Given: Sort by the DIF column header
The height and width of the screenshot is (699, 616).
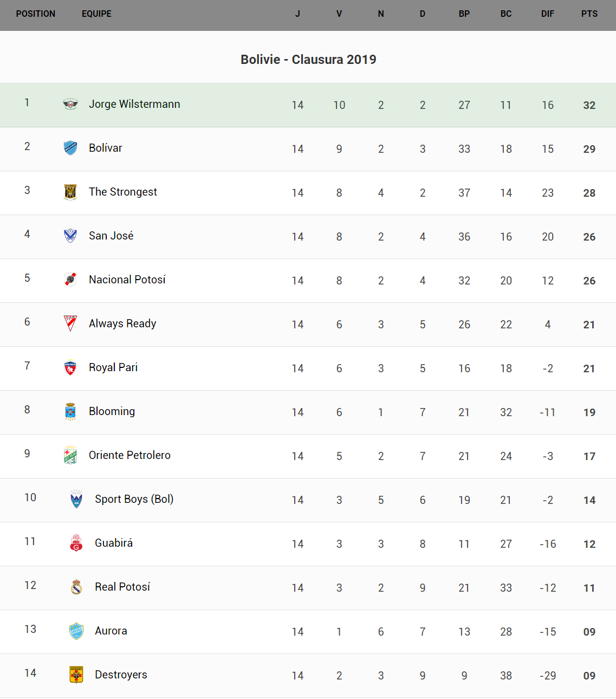Looking at the screenshot, I should [548, 14].
